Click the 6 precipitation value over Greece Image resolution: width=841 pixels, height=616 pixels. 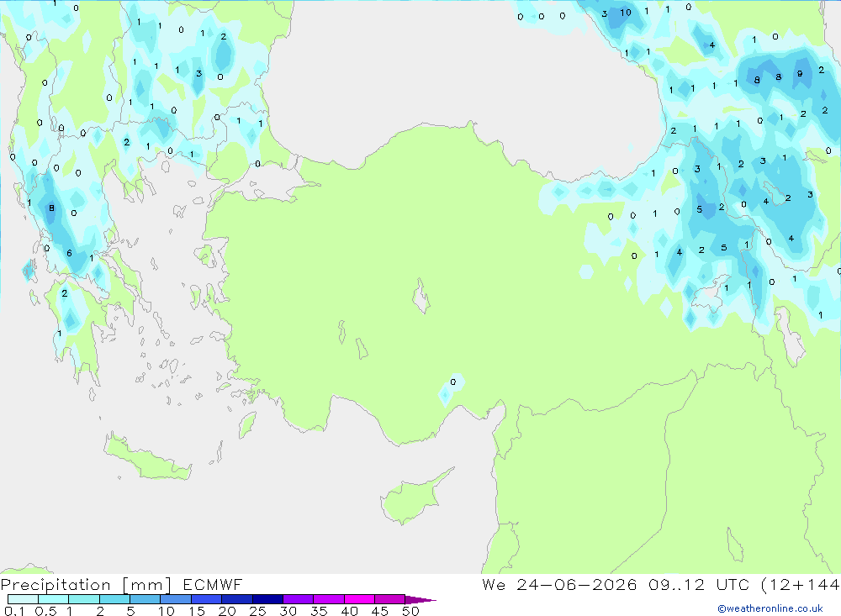[x=69, y=253]
